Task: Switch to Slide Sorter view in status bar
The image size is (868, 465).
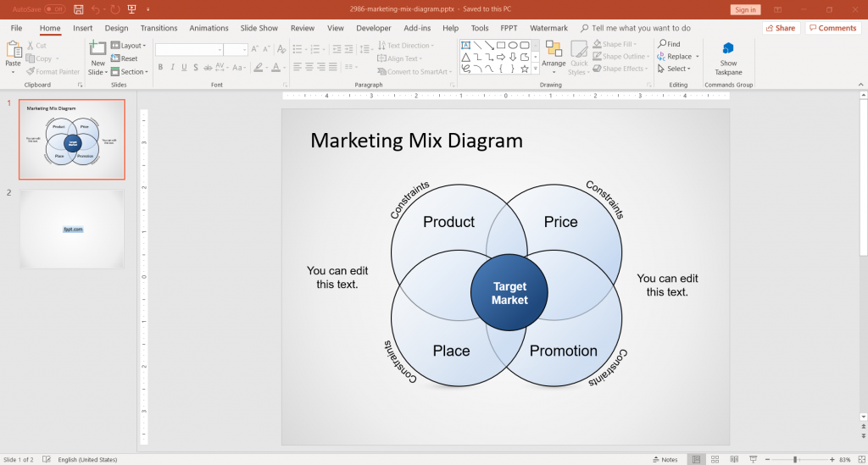Action: [714, 459]
